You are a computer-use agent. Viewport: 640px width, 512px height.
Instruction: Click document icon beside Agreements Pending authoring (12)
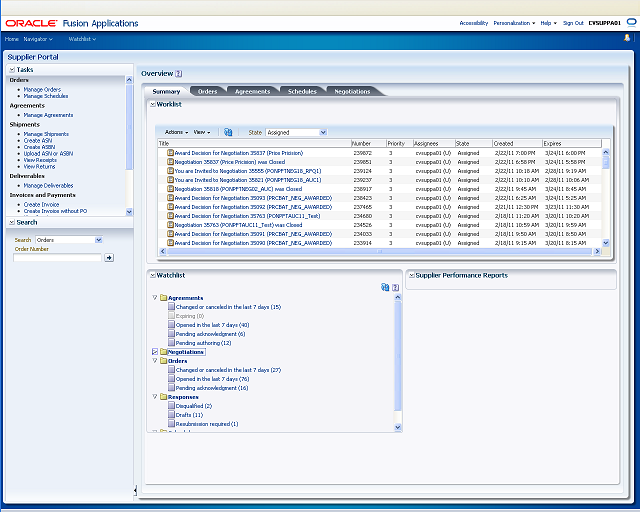171,343
